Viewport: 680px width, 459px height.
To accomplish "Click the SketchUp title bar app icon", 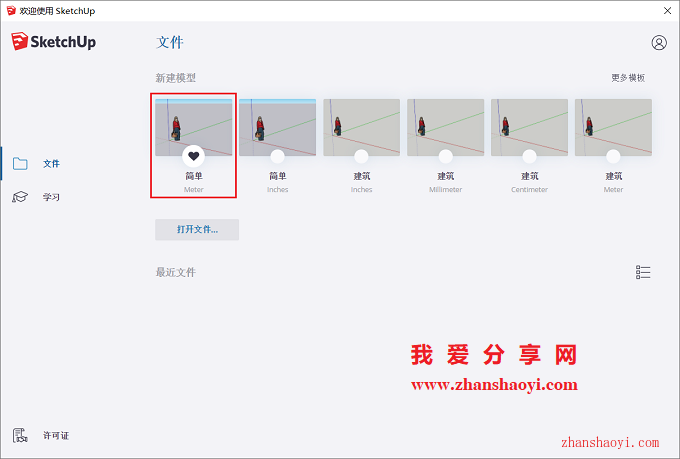I will point(11,10).
